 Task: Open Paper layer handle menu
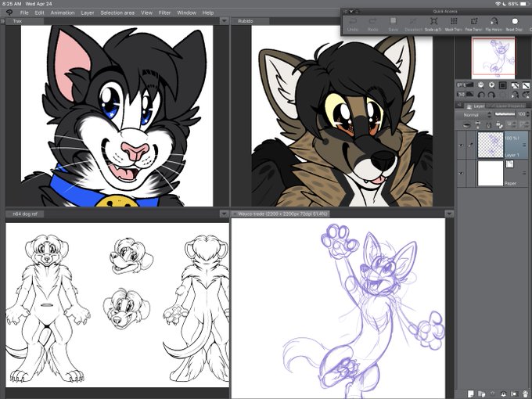tap(524, 173)
